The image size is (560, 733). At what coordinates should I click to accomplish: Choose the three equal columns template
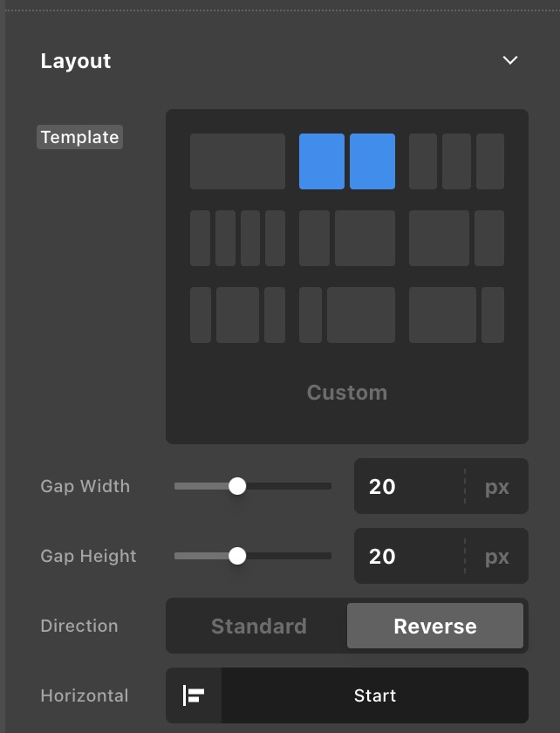[x=456, y=161]
